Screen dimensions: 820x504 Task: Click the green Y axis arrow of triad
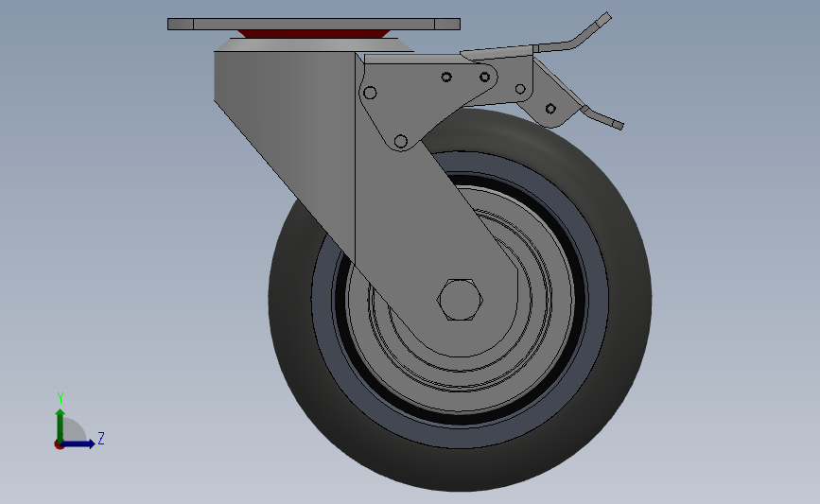click(61, 426)
